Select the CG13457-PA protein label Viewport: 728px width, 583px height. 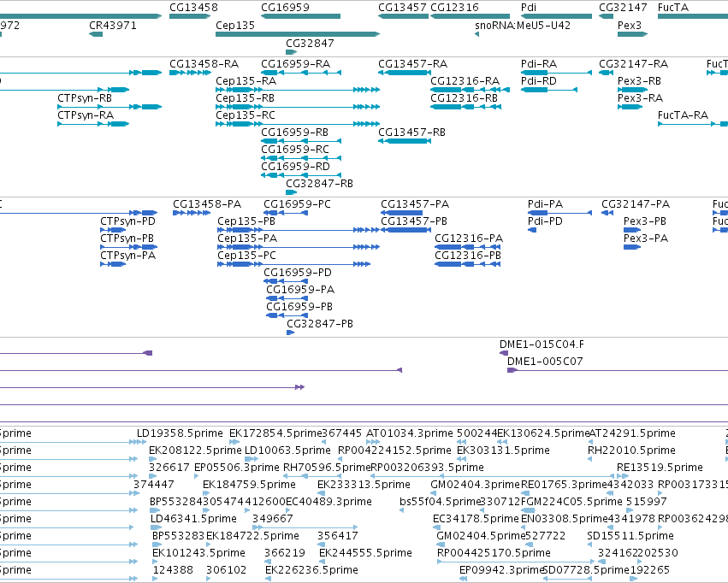[415, 204]
